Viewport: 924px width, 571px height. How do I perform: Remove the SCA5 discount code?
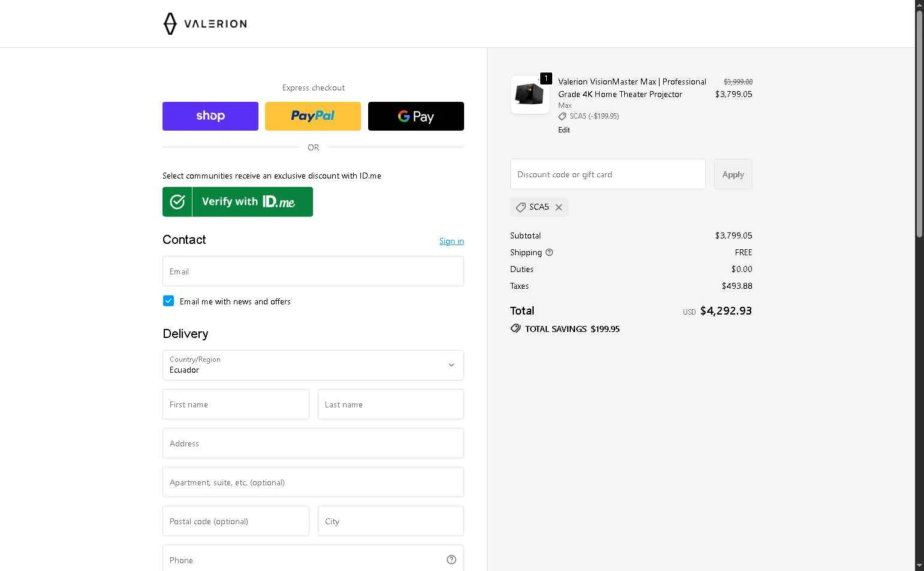(x=559, y=207)
